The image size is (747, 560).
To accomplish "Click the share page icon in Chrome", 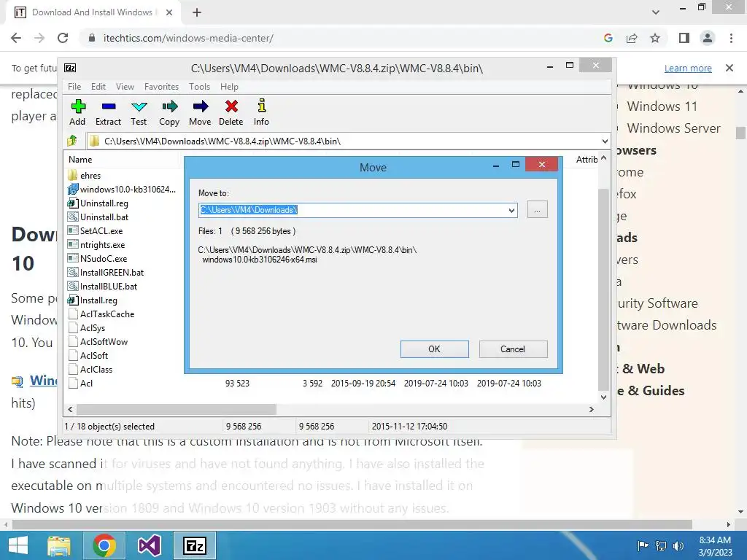I will (632, 38).
